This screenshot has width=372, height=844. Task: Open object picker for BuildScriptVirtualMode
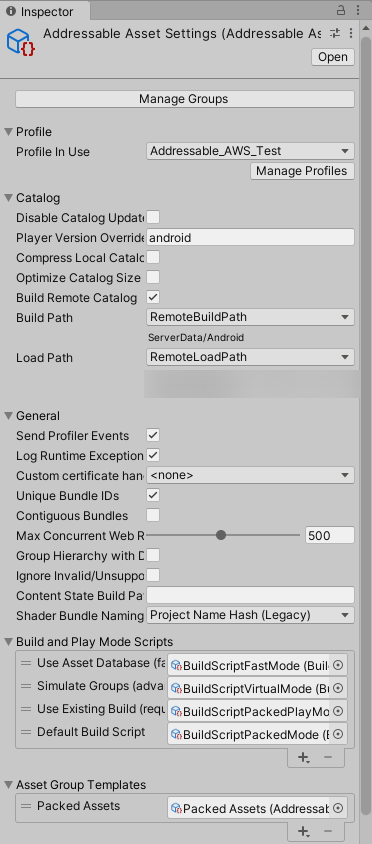[x=338, y=688]
